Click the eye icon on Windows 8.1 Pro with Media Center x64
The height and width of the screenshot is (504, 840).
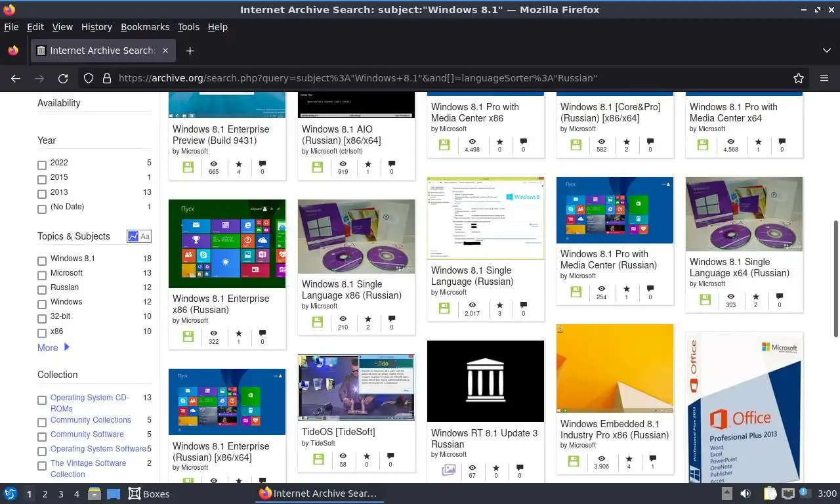point(730,142)
